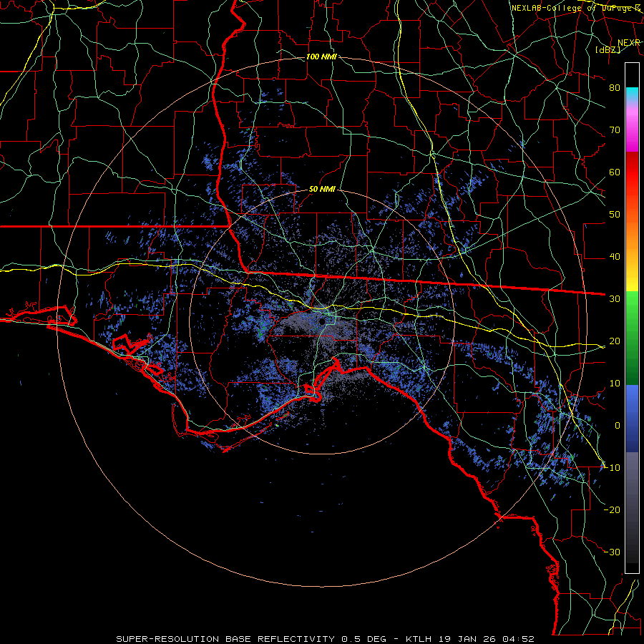The image size is (644, 644).
Task: Click the 20 value on the dBZ scale
Action: point(615,341)
